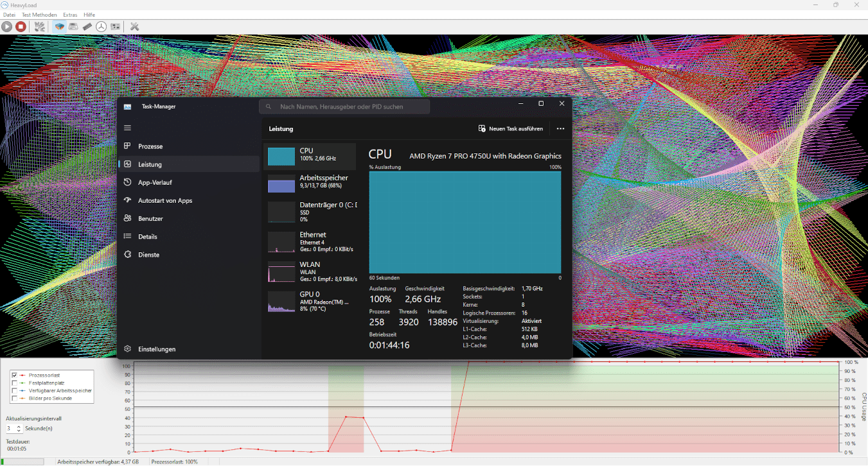Enable the Verfügbarer Arbeitsspeicher checkbox
868x466 pixels.
click(x=15, y=390)
